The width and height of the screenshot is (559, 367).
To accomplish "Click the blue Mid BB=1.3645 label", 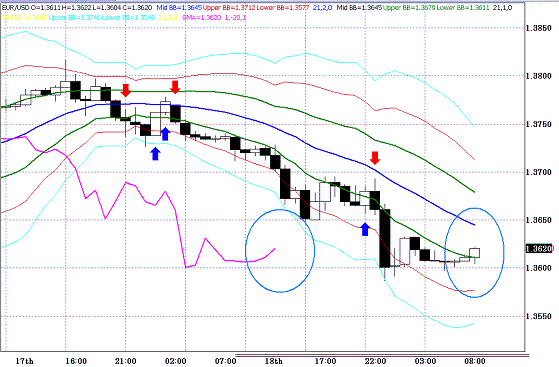I will [179, 7].
